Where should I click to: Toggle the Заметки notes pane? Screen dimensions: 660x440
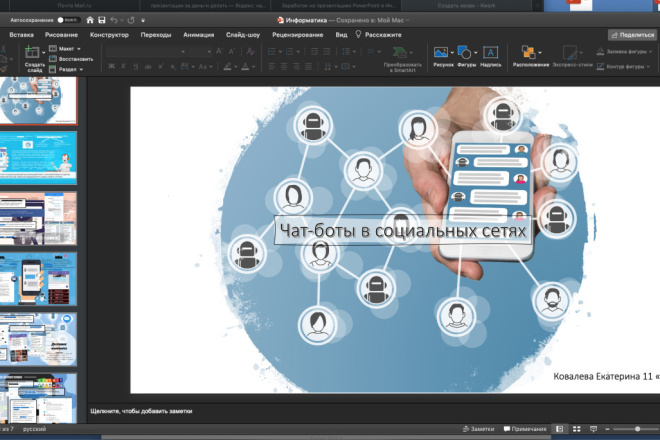point(479,429)
